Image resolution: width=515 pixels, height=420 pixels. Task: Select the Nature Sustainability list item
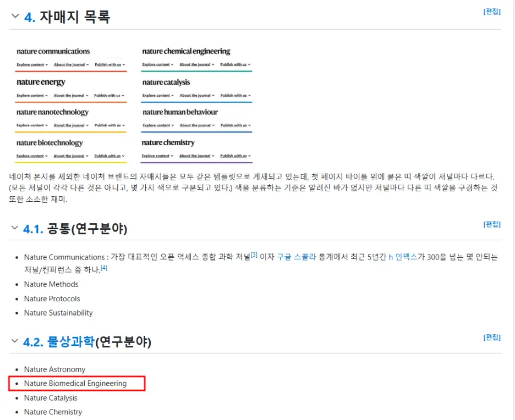coord(58,313)
